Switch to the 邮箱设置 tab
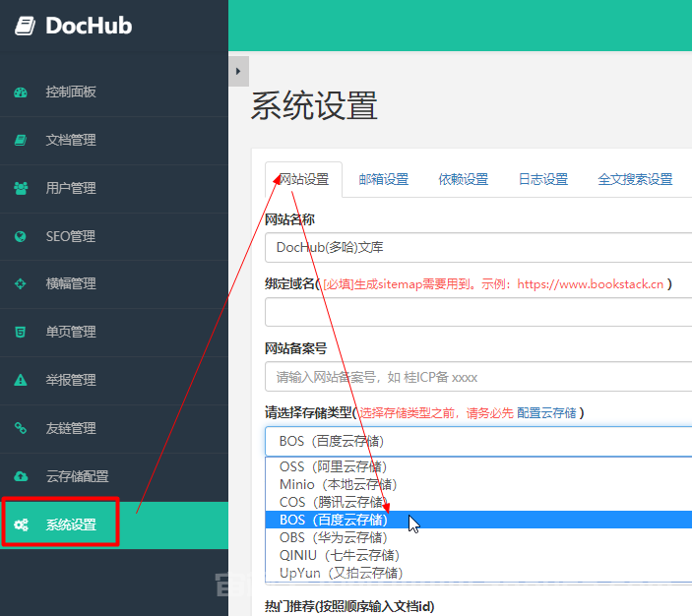This screenshot has height=616, width=692. pos(384,179)
